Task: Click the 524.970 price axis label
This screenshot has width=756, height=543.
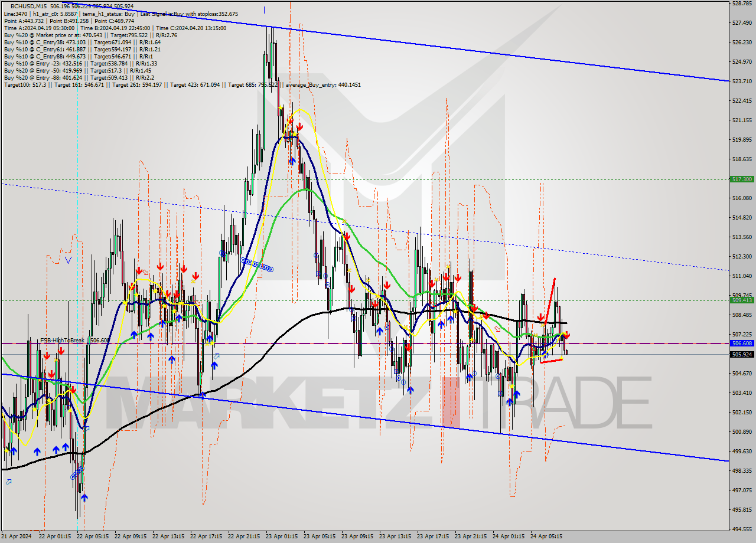Action: (x=741, y=62)
